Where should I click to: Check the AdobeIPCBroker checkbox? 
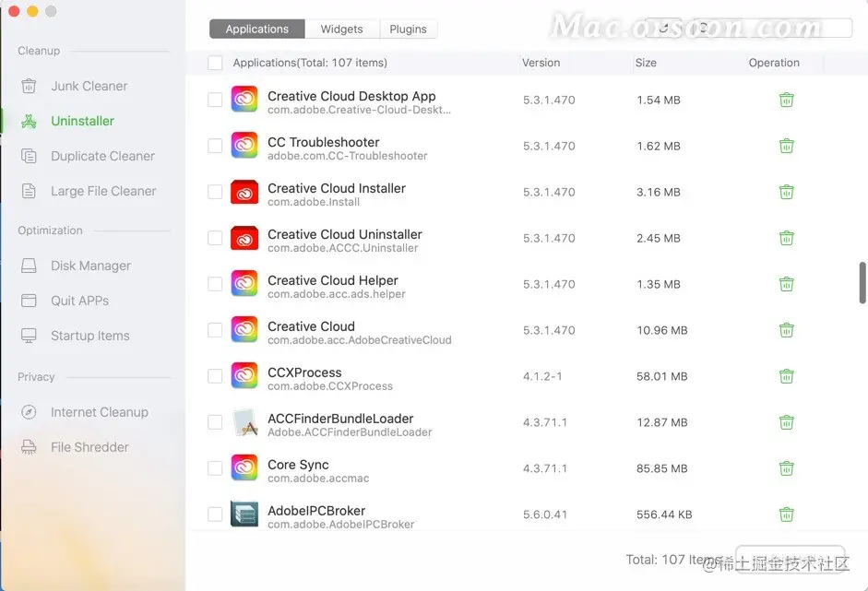click(x=215, y=514)
